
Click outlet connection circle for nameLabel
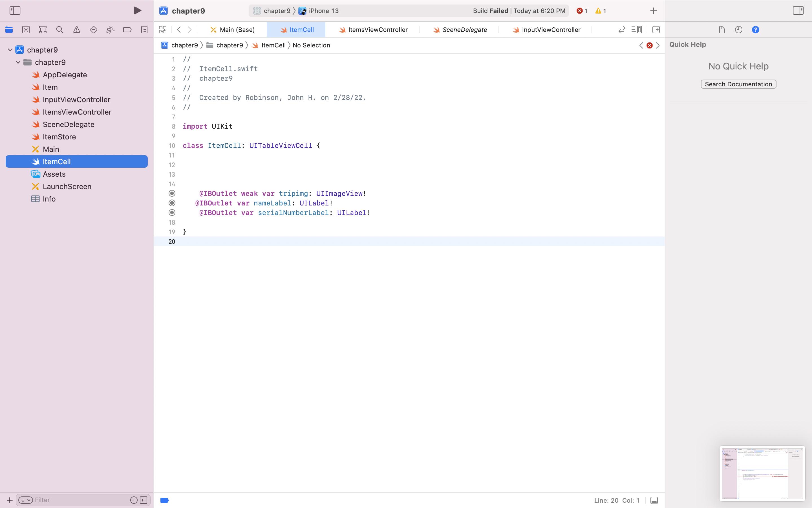point(172,203)
